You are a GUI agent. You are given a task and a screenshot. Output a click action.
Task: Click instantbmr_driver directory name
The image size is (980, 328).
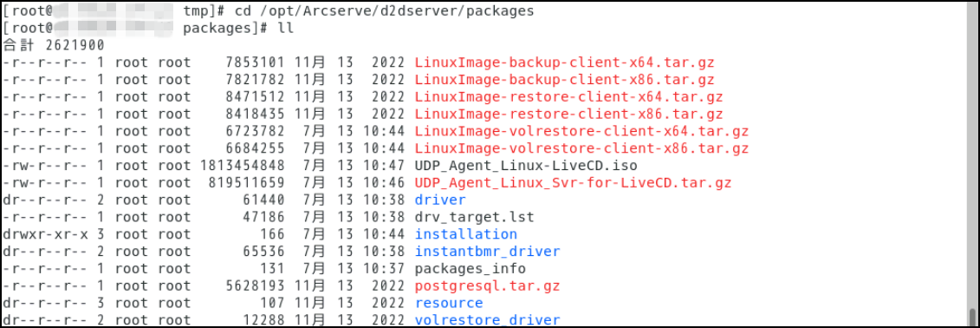pos(488,252)
